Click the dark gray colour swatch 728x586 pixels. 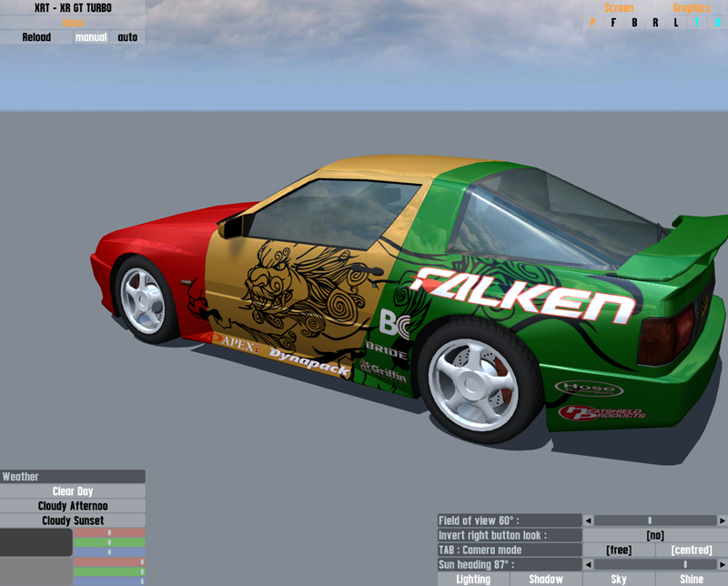coord(36,542)
